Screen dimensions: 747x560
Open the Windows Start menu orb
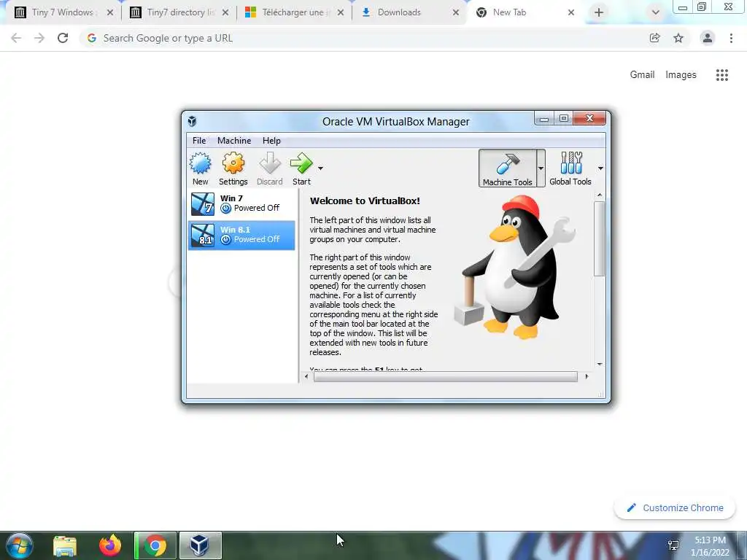[20, 545]
